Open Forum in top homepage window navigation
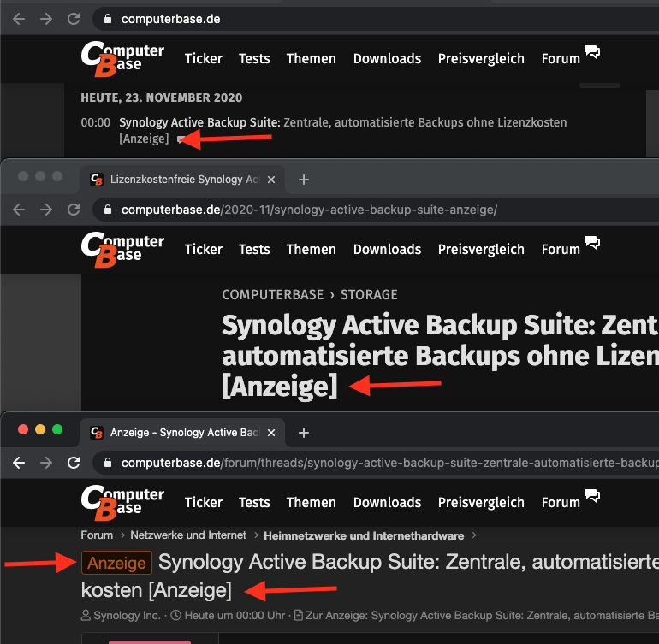Image resolution: width=659 pixels, height=644 pixels. [x=561, y=58]
